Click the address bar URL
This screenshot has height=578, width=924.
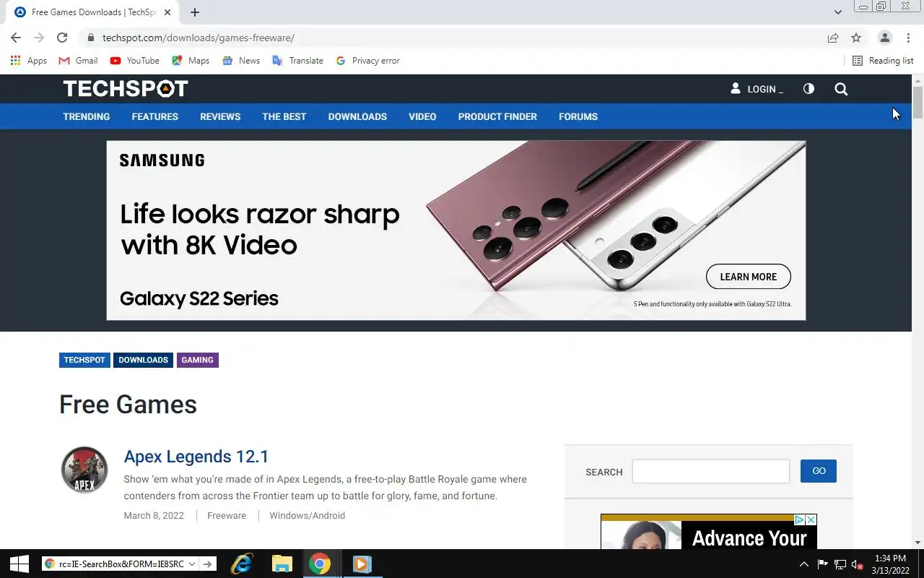point(199,38)
